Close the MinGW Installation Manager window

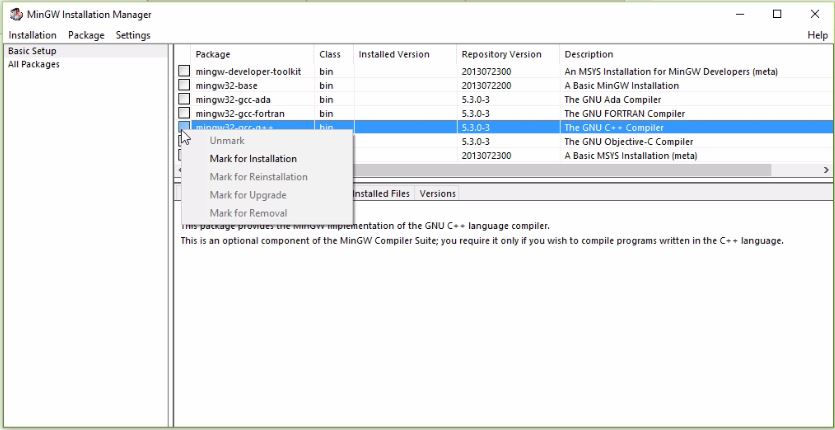(815, 14)
